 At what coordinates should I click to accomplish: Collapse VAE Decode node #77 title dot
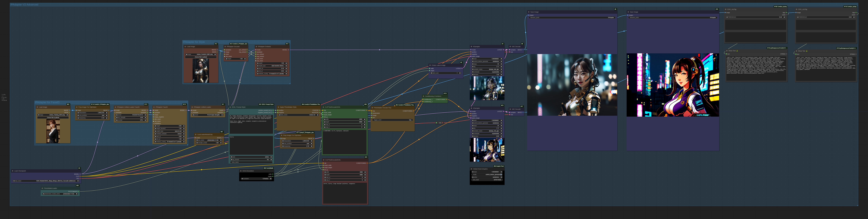click(510, 109)
